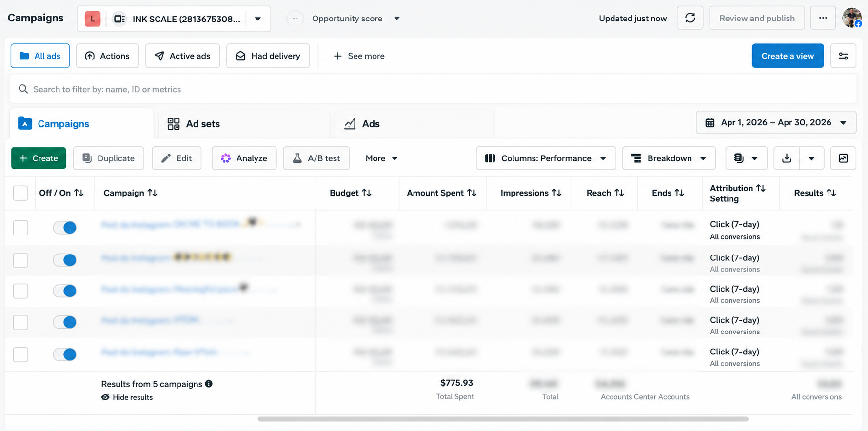The height and width of the screenshot is (431, 868).
Task: Select the Actions view filter
Action: pos(107,56)
